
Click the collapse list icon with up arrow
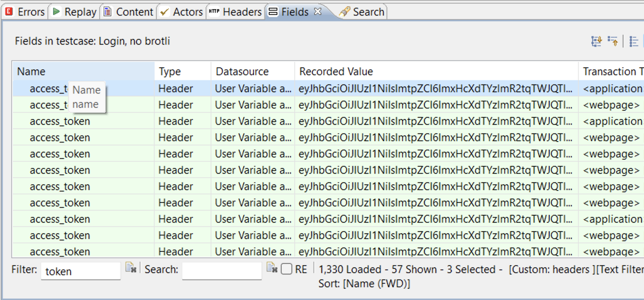[613, 41]
